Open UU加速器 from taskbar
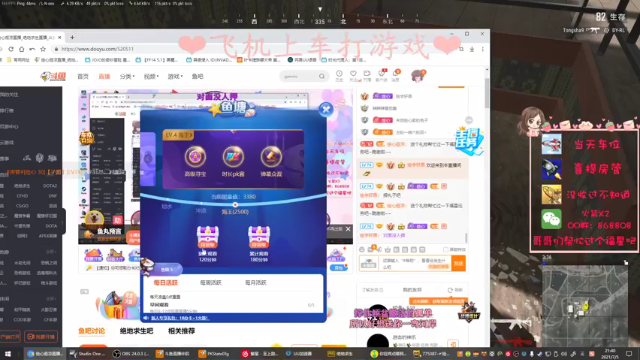 tap(300, 353)
